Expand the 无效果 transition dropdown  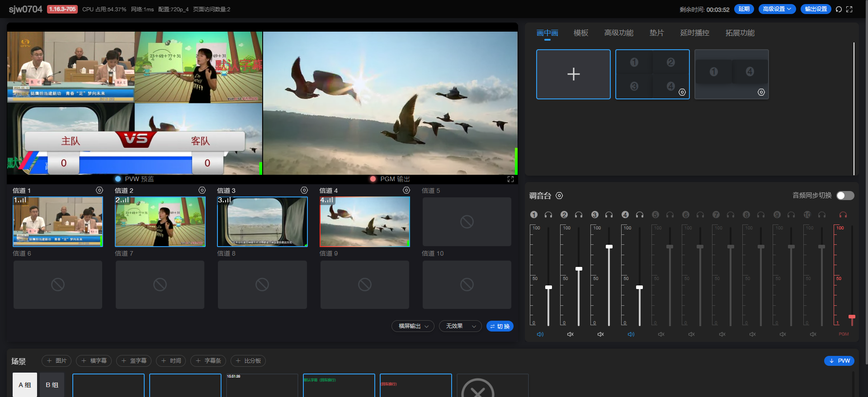coord(460,326)
